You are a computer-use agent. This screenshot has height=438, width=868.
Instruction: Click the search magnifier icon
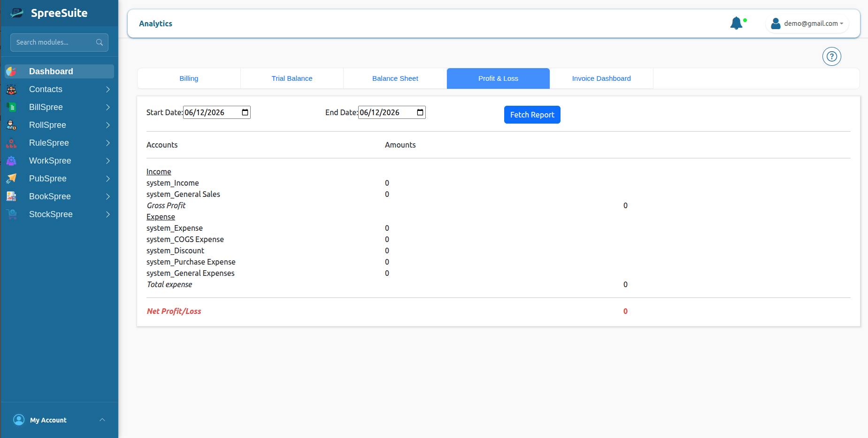100,42
